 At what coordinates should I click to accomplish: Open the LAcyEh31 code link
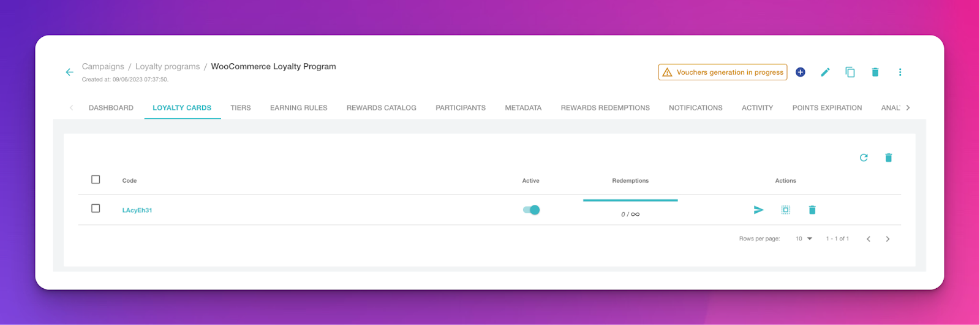pyautogui.click(x=137, y=210)
